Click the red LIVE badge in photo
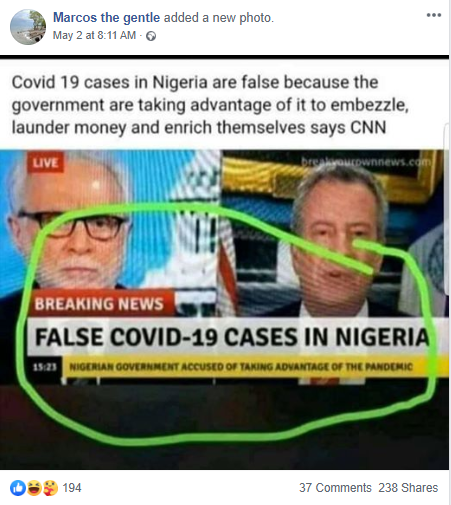The height and width of the screenshot is (505, 451). (x=45, y=163)
